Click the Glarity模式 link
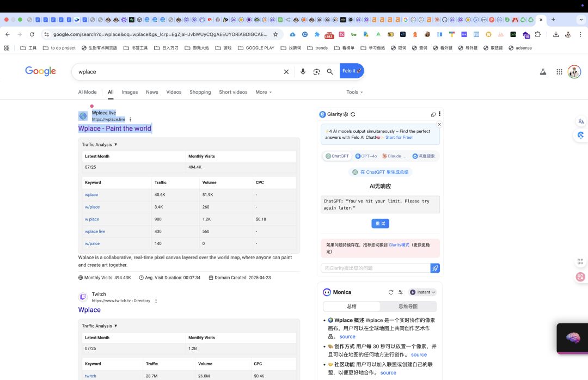The height and width of the screenshot is (380, 588). [x=399, y=245]
